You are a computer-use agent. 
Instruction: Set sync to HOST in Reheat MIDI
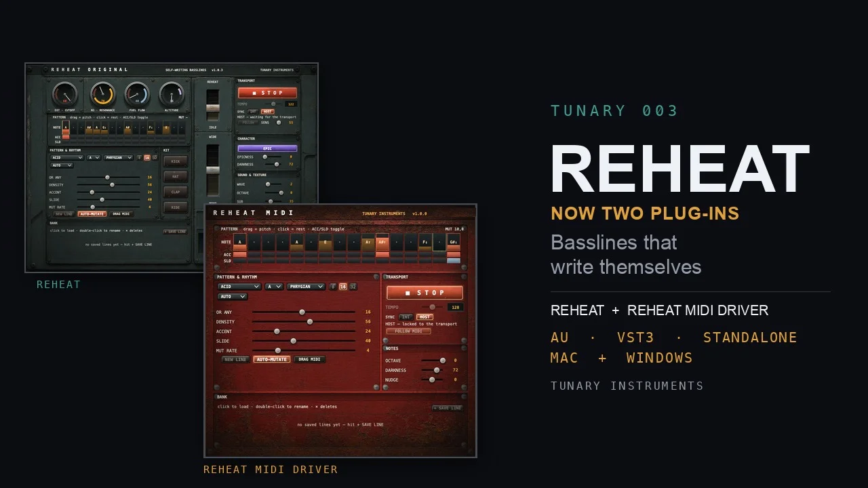[x=425, y=317]
